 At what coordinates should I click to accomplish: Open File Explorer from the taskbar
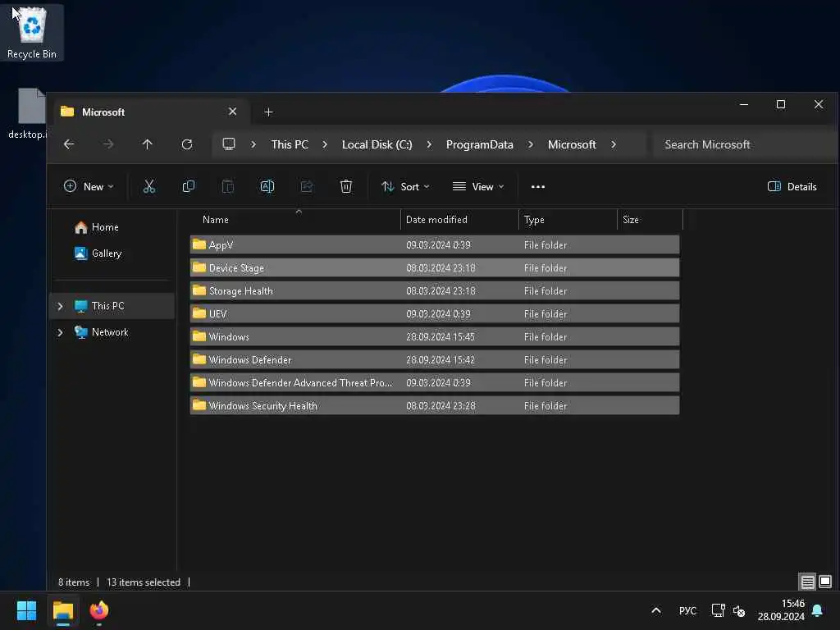[x=63, y=610]
